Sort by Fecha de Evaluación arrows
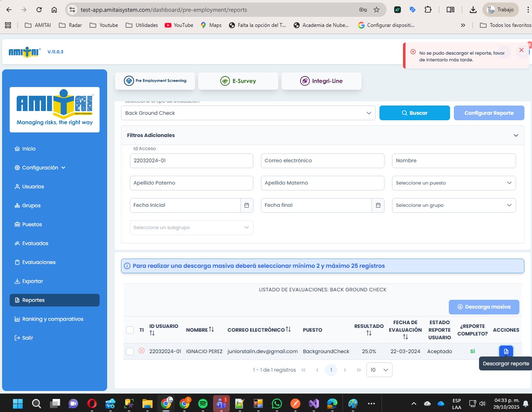Image resolution: width=532 pixels, height=412 pixels. 405,337
